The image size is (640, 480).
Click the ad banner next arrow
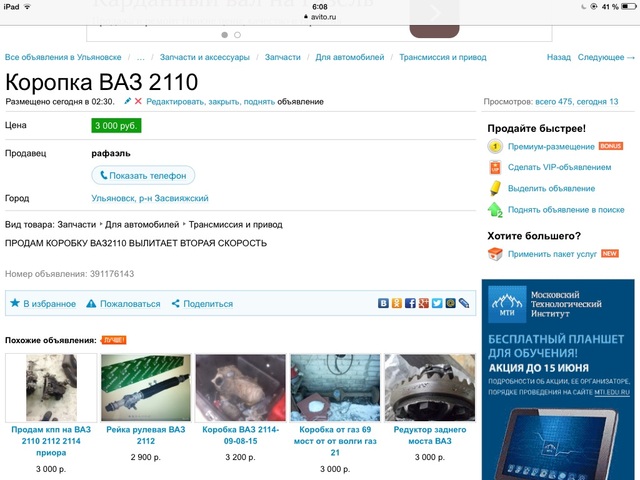coord(436,14)
